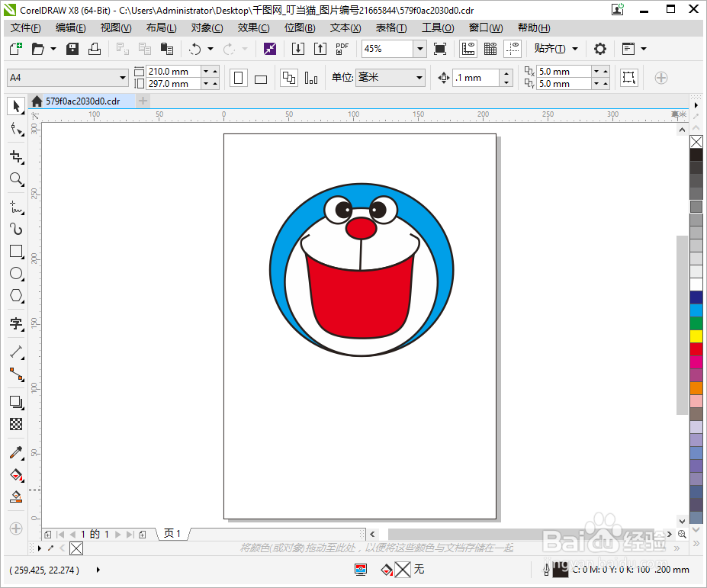Select the Zoom magnifier tool

[x=16, y=179]
